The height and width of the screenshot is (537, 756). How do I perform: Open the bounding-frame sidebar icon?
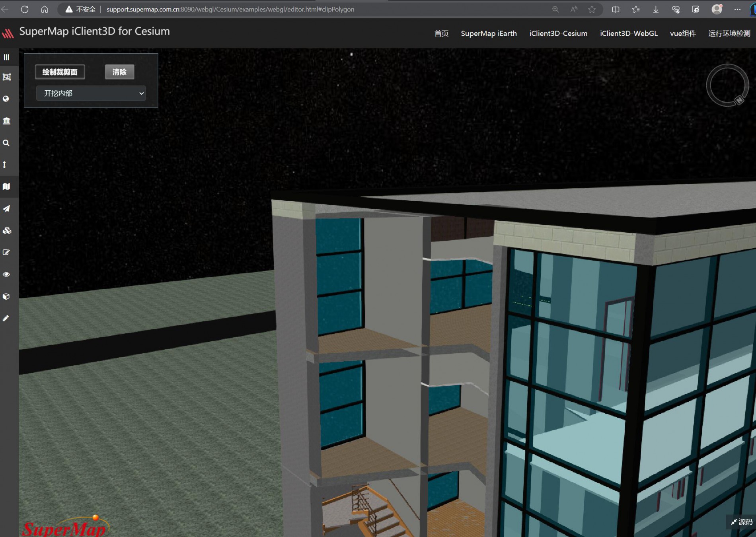(6, 77)
